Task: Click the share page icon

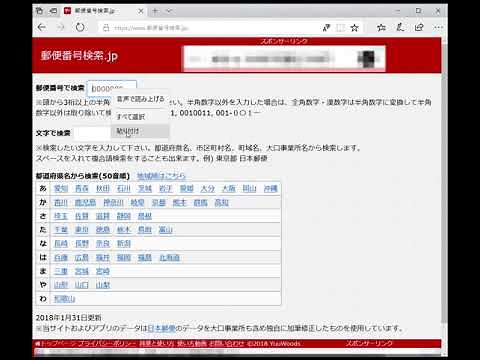Action: click(419, 28)
